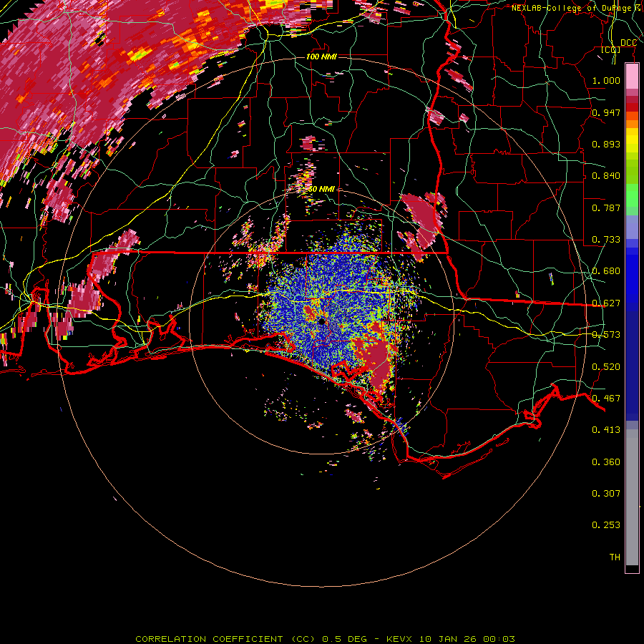Image resolution: width=644 pixels, height=644 pixels.
Task: Click the 0.520 color scale label
Action: tap(606, 367)
